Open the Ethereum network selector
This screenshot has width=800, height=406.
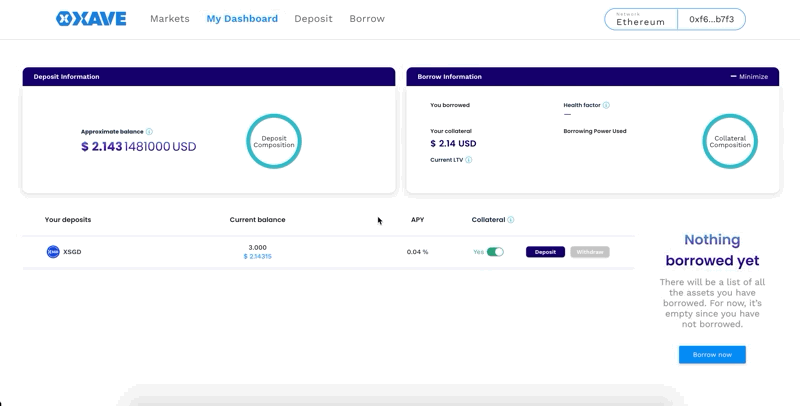coord(641,19)
